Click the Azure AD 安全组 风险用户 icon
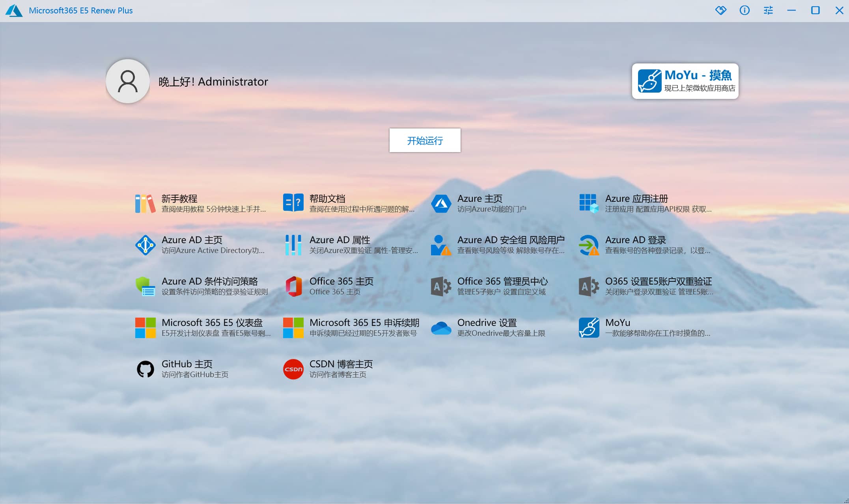Image resolution: width=849 pixels, height=504 pixels. 441,245
